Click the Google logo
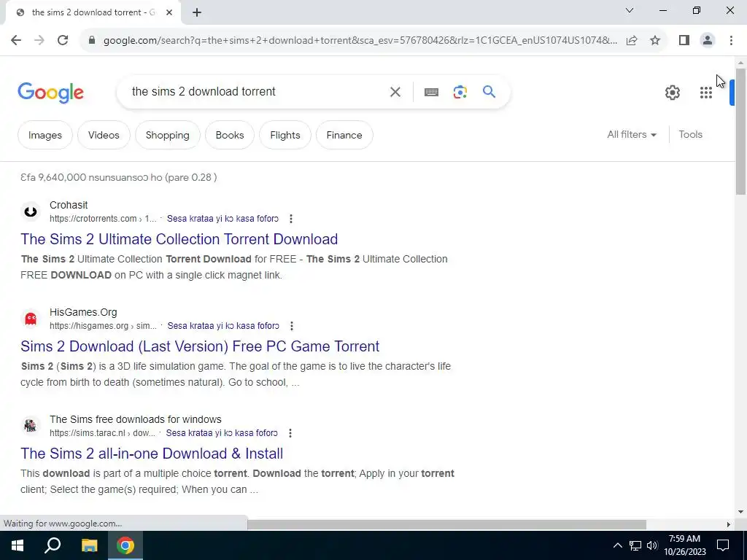The height and width of the screenshot is (560, 747). click(50, 93)
